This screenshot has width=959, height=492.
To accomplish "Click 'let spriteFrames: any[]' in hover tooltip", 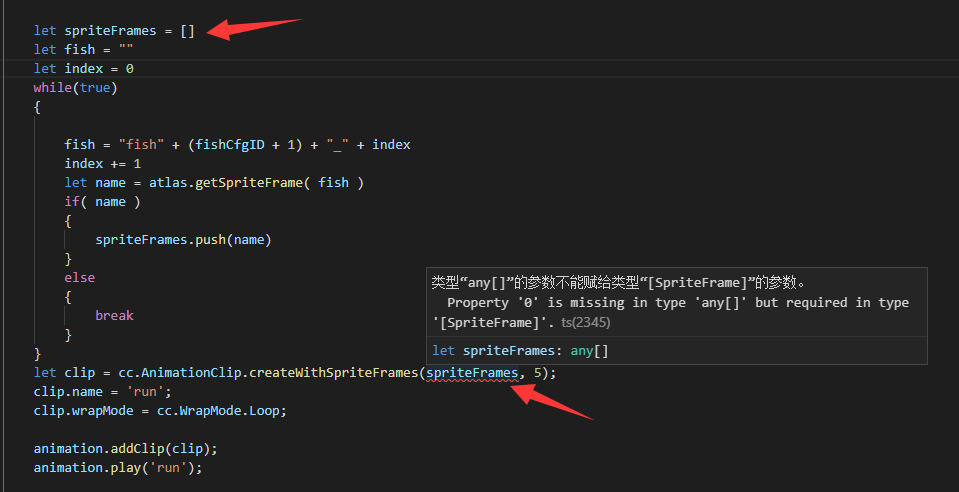I will pos(520,350).
